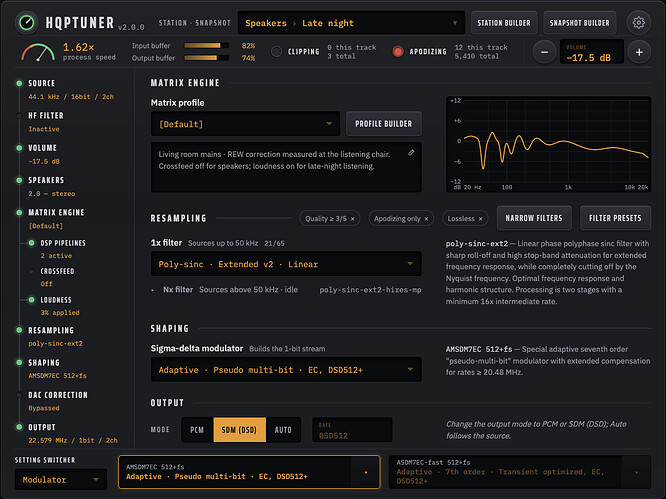Click the -17.5 dB volume display
This screenshot has height=499, width=666.
tap(592, 52)
